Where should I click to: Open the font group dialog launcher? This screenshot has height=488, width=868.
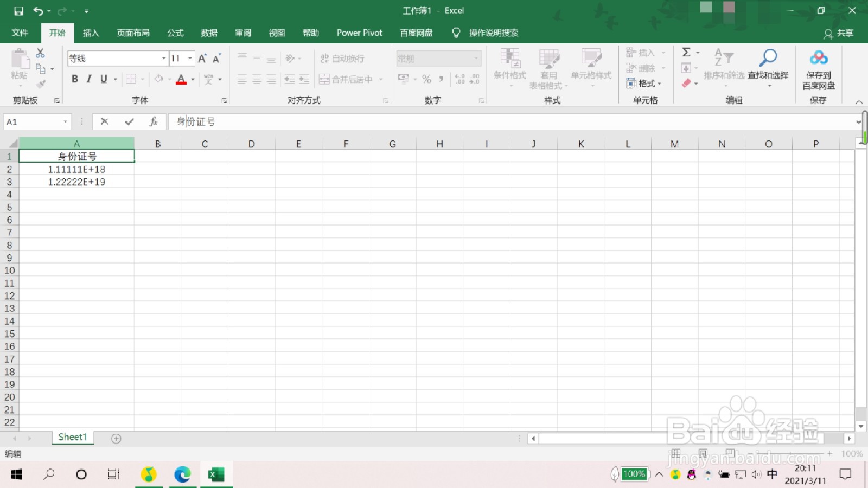click(x=224, y=101)
